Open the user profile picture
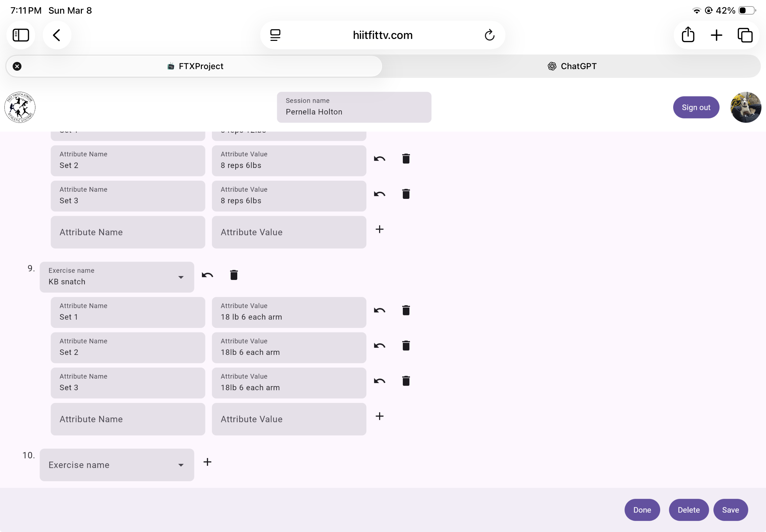The image size is (766, 532). click(745, 107)
